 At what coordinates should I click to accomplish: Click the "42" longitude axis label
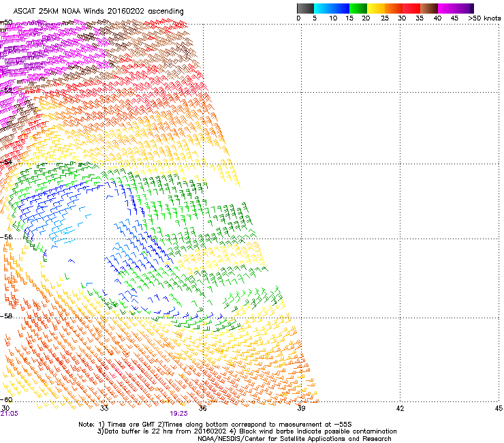(400, 408)
